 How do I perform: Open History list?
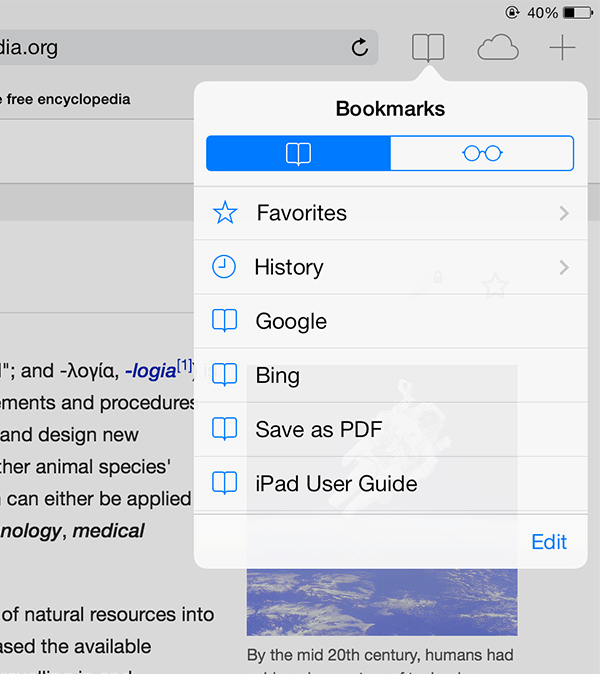coord(390,267)
